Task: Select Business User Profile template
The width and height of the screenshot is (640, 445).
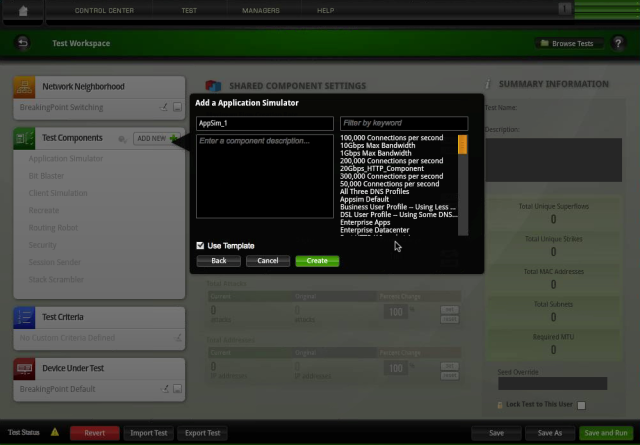Action: pyautogui.click(x=398, y=207)
